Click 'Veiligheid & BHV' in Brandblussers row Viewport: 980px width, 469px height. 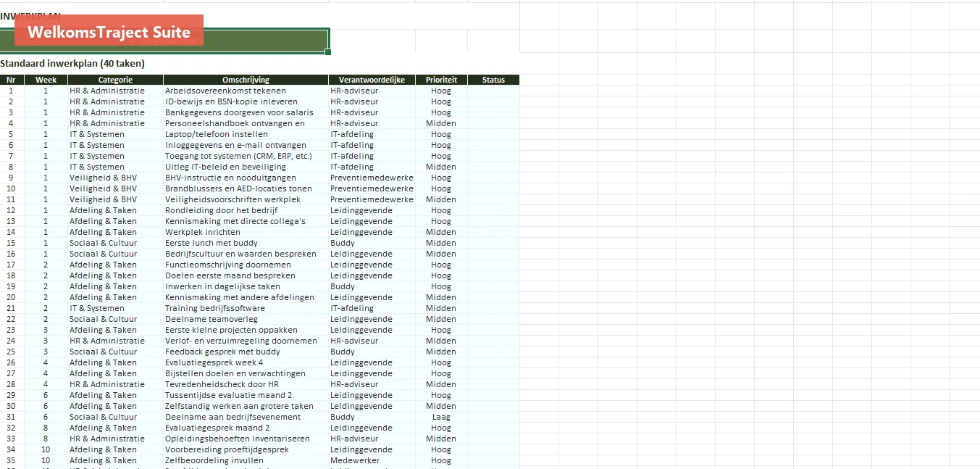click(116, 188)
